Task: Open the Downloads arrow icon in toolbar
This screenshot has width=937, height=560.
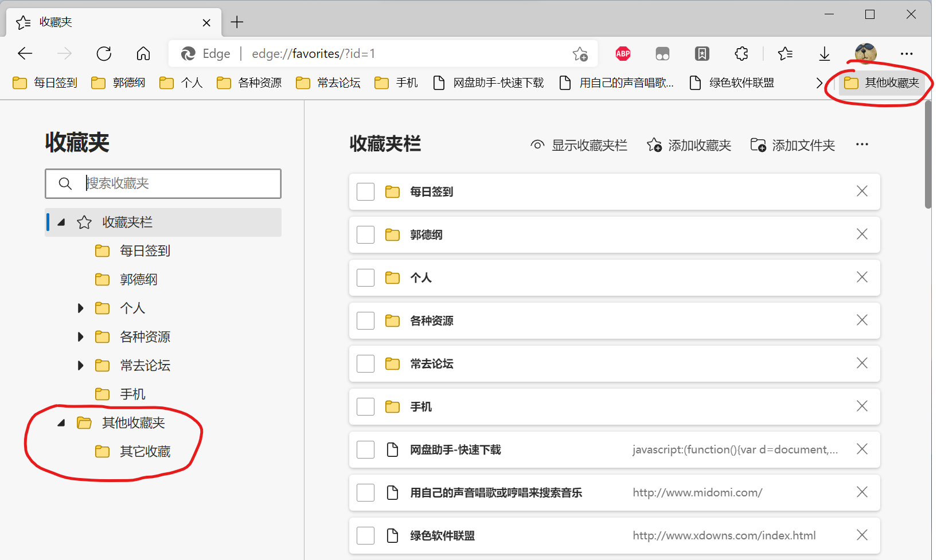Action: coord(824,54)
